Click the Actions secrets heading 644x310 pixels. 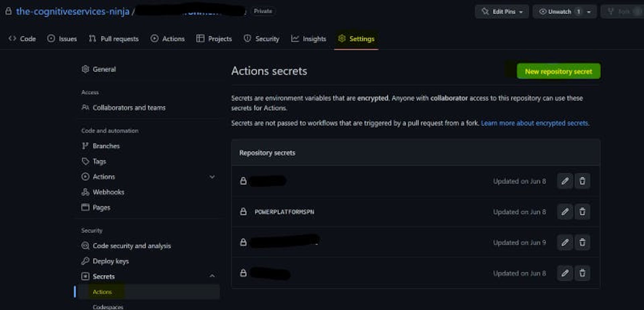[x=269, y=71]
